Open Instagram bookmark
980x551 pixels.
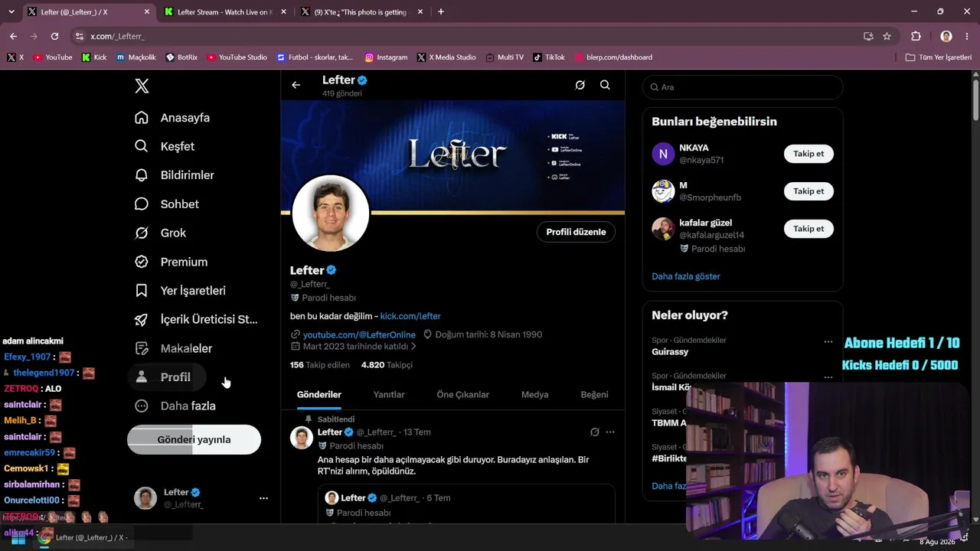[x=386, y=57]
